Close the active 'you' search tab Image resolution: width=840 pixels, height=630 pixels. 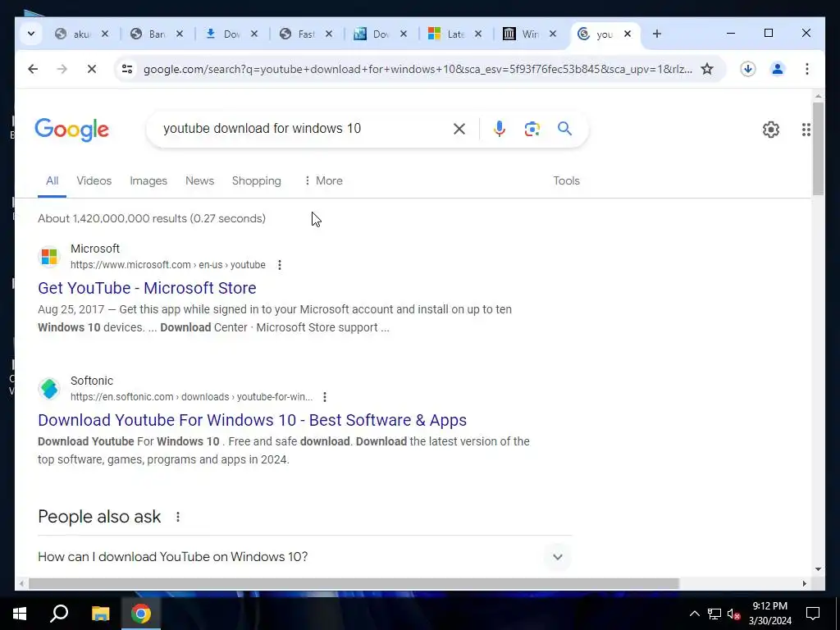628,34
